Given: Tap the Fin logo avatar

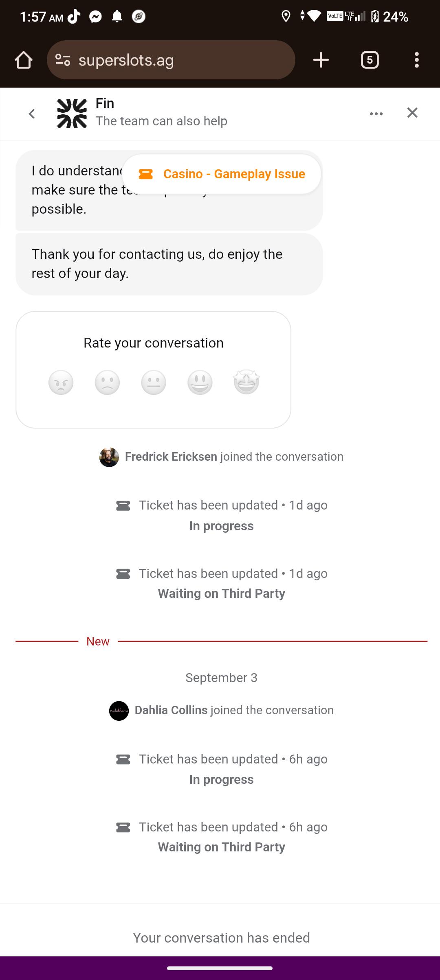Looking at the screenshot, I should pyautogui.click(x=72, y=114).
